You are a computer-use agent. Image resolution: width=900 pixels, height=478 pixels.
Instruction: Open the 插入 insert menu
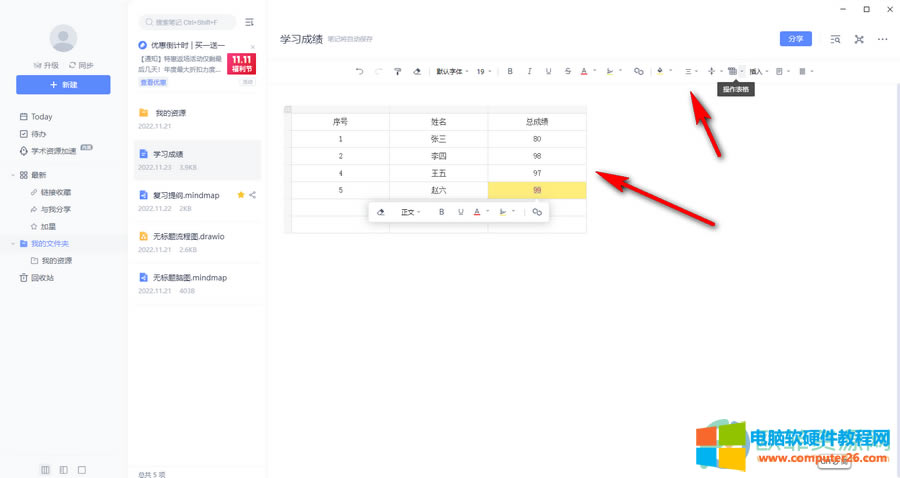tap(758, 71)
